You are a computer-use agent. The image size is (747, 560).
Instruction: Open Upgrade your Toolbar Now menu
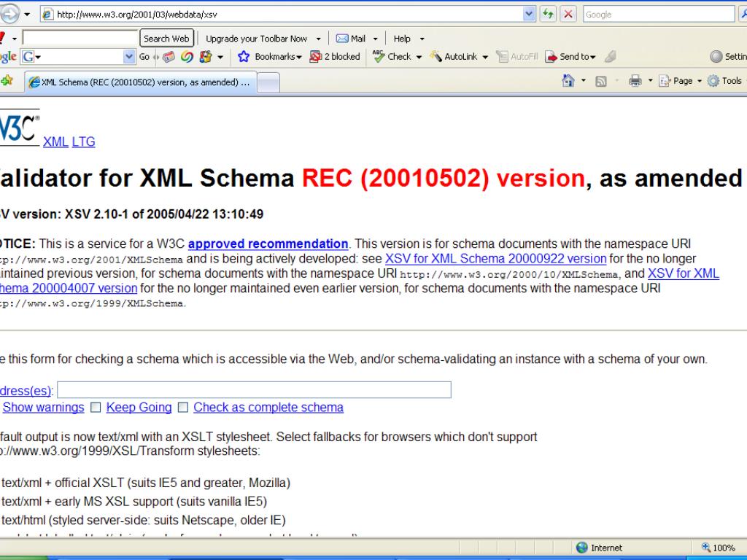pyautogui.click(x=263, y=39)
